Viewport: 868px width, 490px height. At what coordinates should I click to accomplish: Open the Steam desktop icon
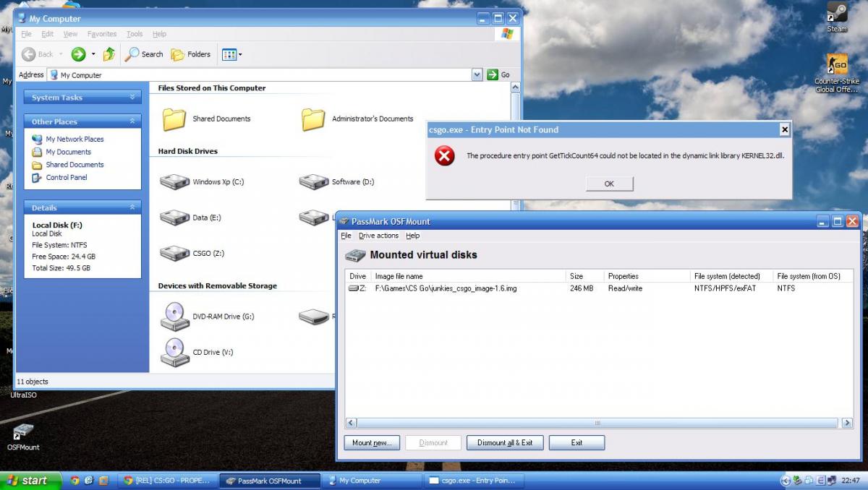[x=837, y=17]
